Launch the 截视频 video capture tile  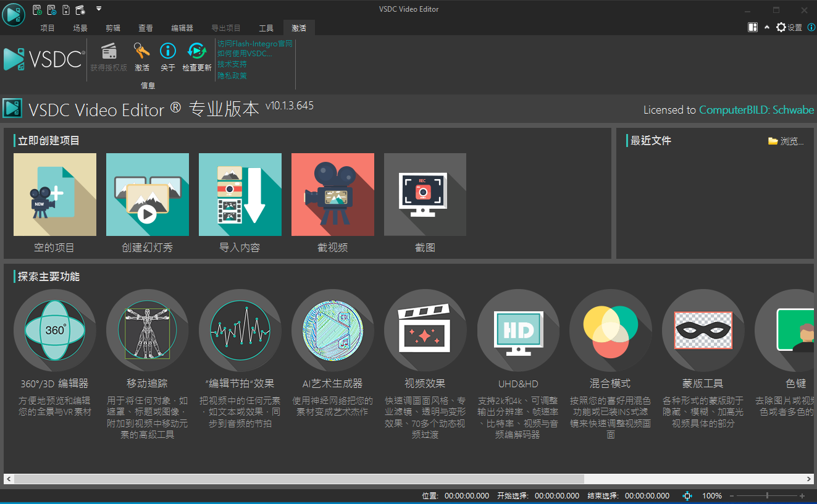click(333, 195)
